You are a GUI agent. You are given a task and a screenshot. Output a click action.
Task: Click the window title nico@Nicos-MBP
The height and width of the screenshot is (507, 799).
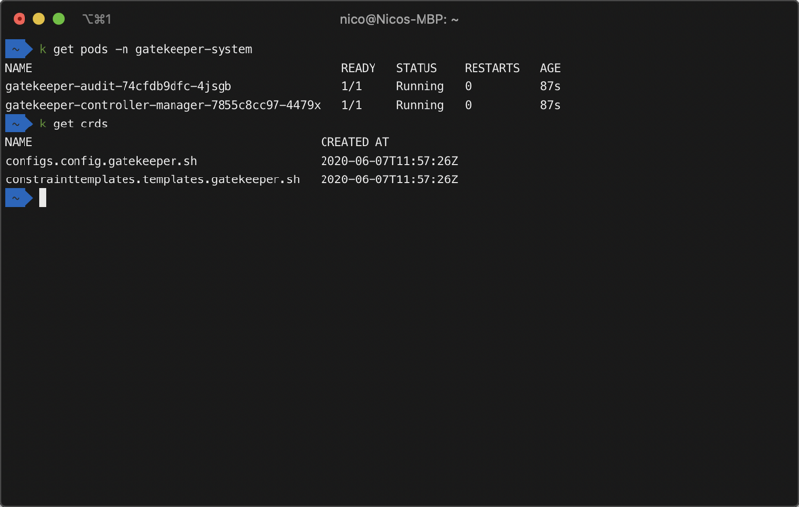399,19
